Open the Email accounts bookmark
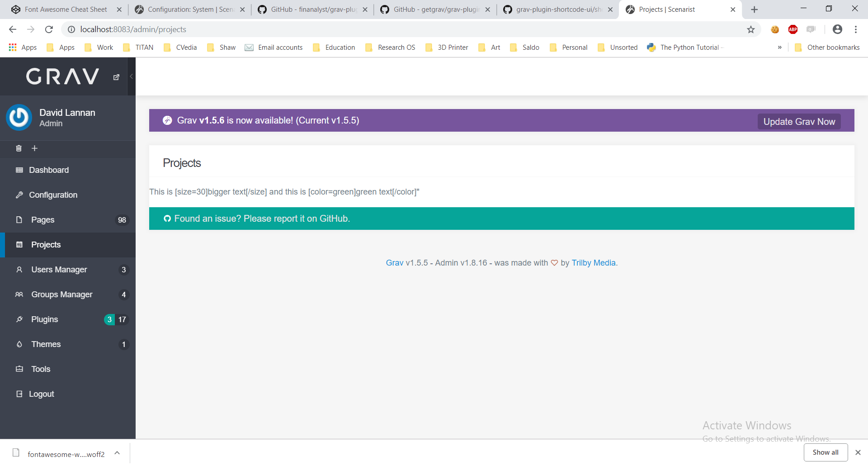The height and width of the screenshot is (466, 868). [274, 48]
